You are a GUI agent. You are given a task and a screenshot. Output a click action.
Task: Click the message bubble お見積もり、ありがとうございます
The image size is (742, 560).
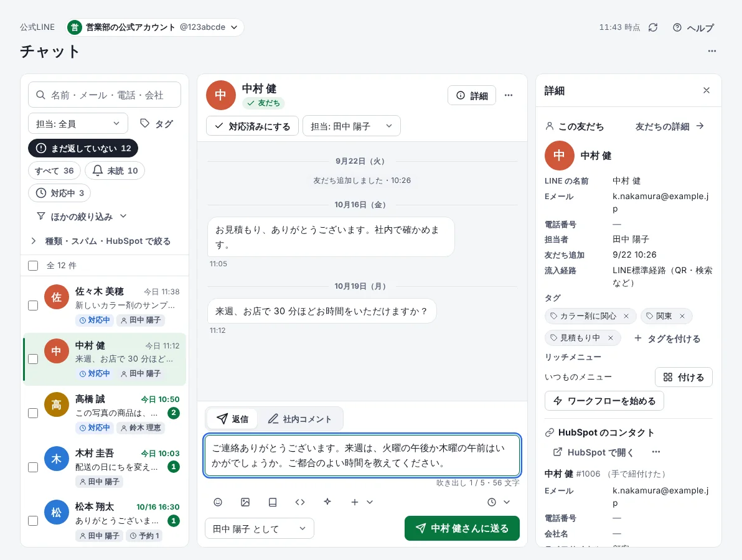click(x=331, y=237)
